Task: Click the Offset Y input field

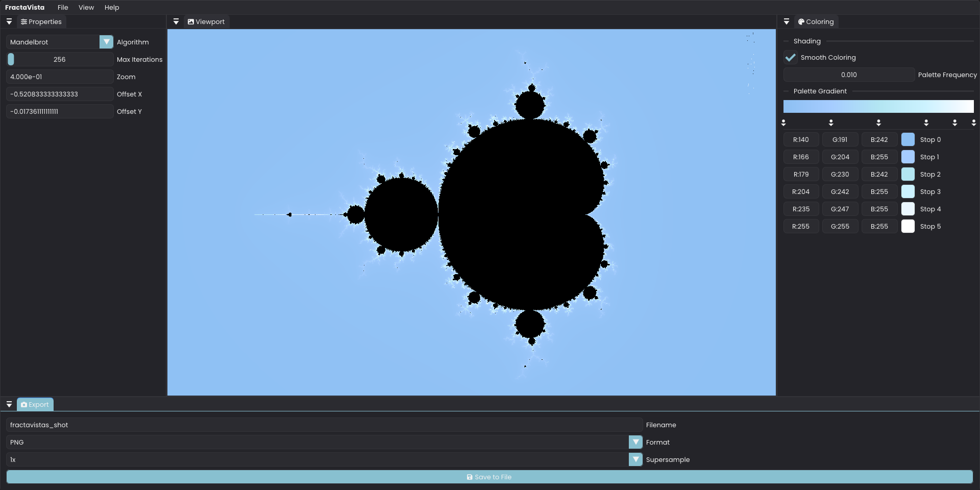Action: (60, 111)
